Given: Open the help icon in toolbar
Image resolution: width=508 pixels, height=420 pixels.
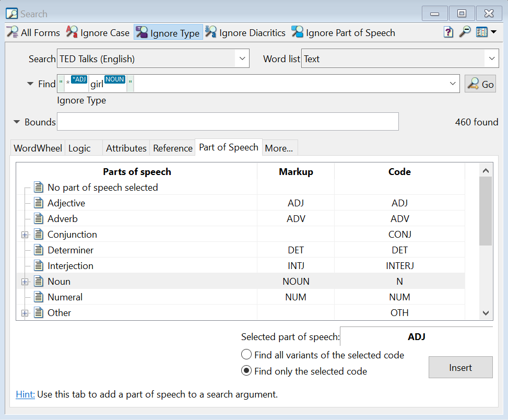Looking at the screenshot, I should click(448, 32).
